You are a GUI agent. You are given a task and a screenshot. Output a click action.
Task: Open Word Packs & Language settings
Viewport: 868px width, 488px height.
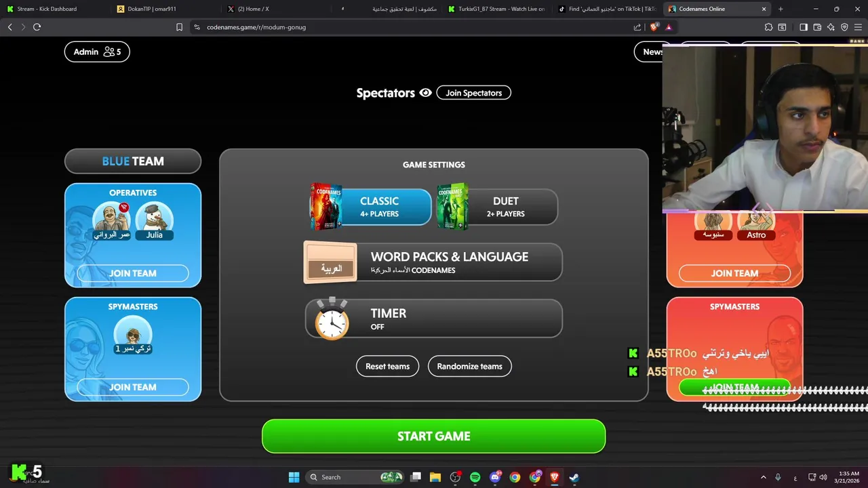433,262
